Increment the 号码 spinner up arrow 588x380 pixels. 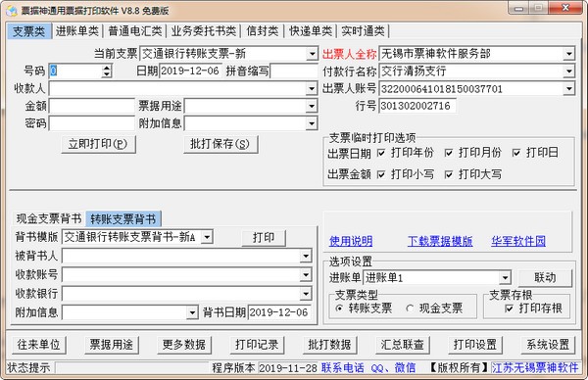107,68
